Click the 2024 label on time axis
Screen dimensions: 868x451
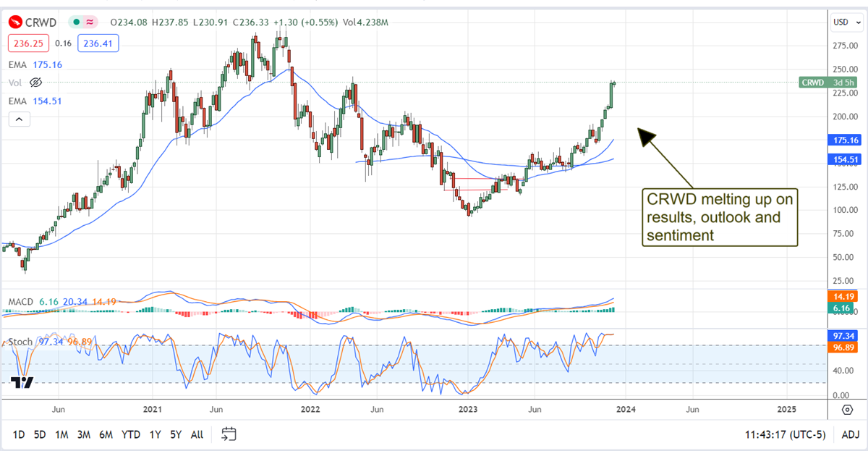(x=625, y=410)
